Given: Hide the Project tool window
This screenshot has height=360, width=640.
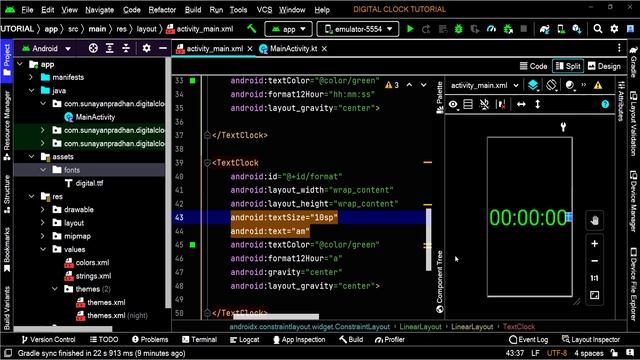Looking at the screenshot, I should [162, 48].
